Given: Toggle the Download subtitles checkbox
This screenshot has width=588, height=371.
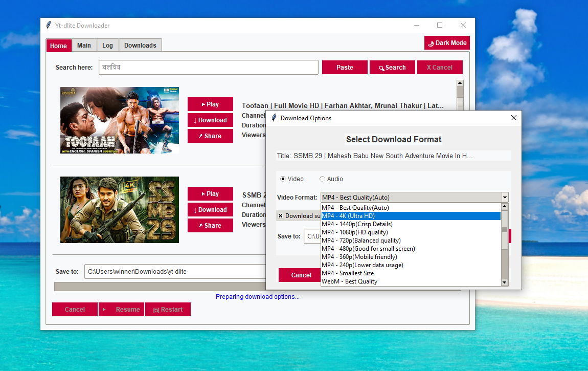Looking at the screenshot, I should 281,216.
